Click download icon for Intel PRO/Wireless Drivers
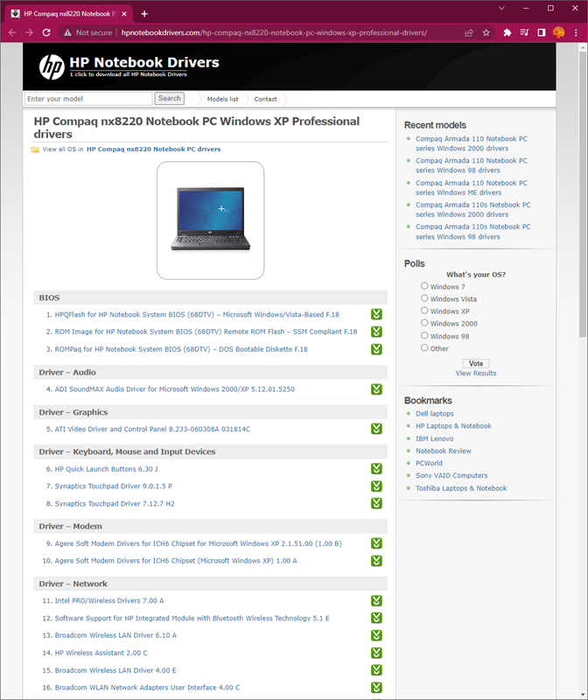Screen dimensions: 588x700 (x=376, y=601)
